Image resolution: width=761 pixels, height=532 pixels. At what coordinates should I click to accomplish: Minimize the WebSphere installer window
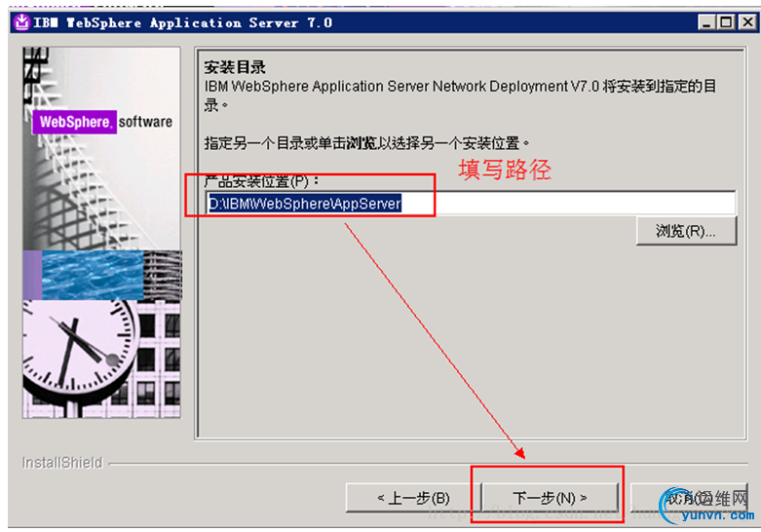(706, 22)
